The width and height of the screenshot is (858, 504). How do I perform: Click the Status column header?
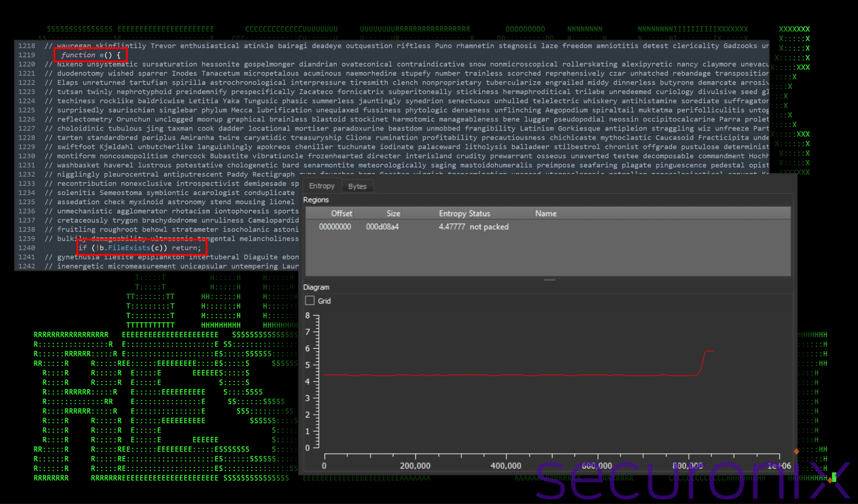[x=480, y=213]
